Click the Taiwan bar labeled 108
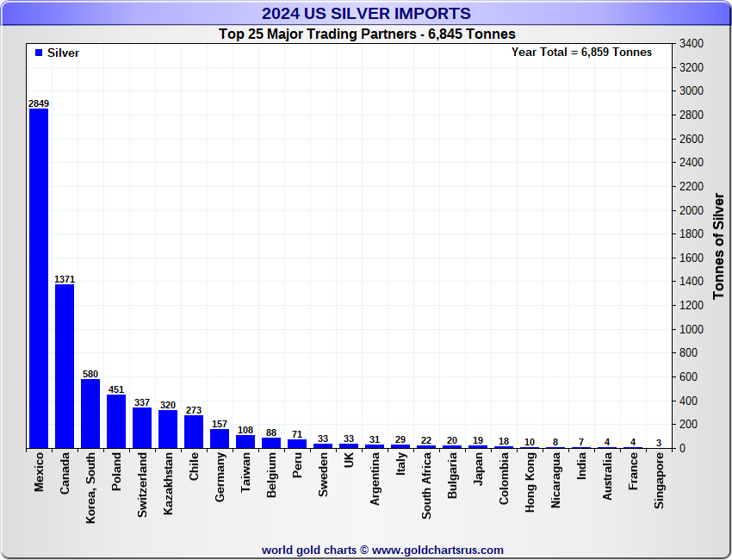The width and height of the screenshot is (732, 560). pos(245,441)
